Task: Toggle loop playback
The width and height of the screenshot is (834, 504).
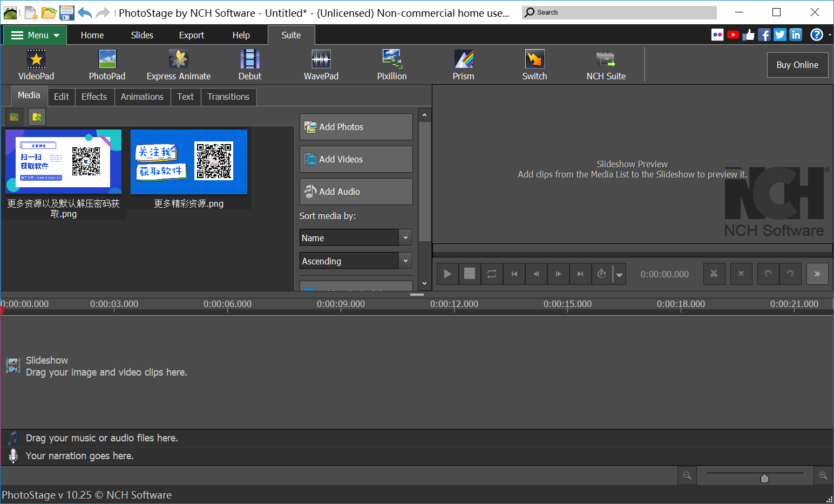Action: click(x=492, y=274)
